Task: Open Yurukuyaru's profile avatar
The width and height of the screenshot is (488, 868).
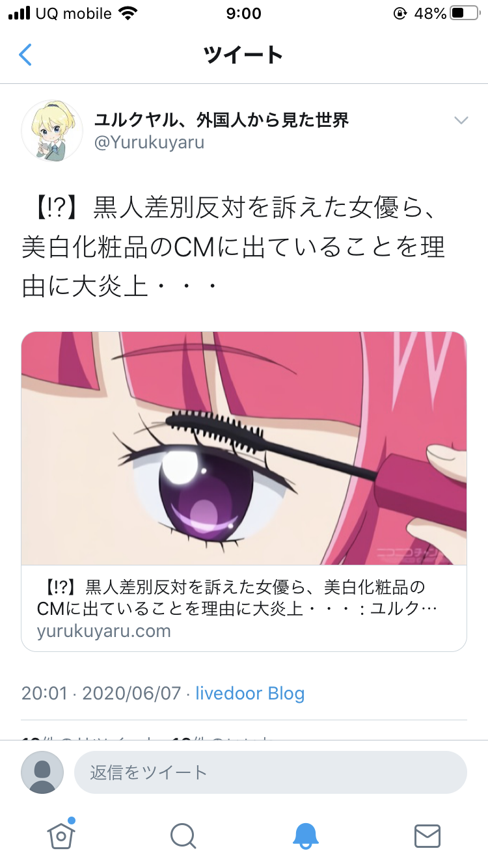Action: pyautogui.click(x=52, y=131)
